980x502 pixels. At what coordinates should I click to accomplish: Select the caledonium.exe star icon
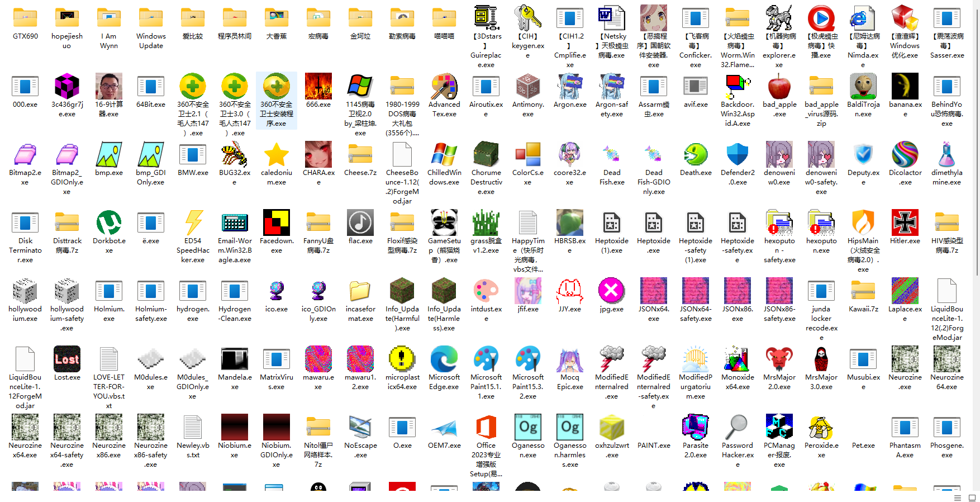point(277,154)
